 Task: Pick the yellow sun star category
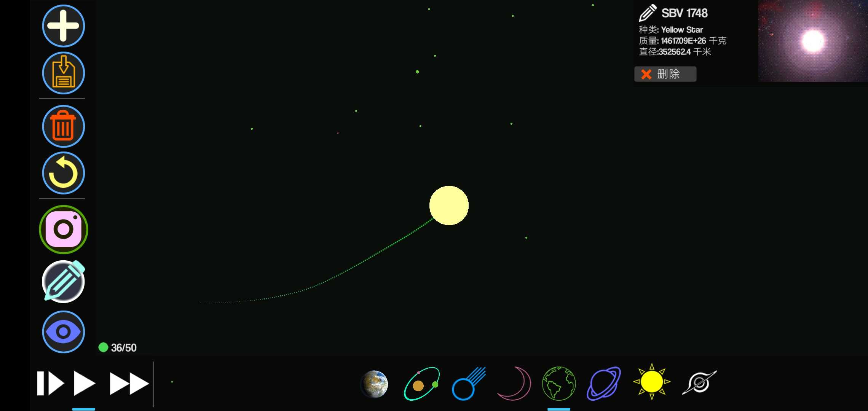click(x=651, y=382)
